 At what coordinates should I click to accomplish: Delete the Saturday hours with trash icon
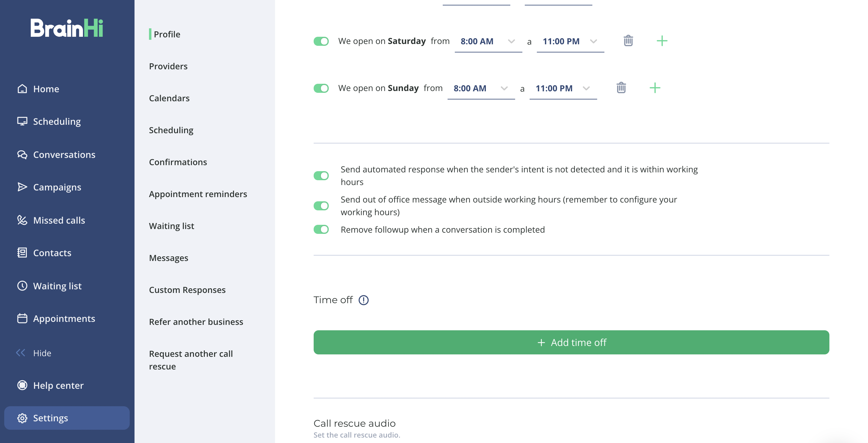pos(628,41)
